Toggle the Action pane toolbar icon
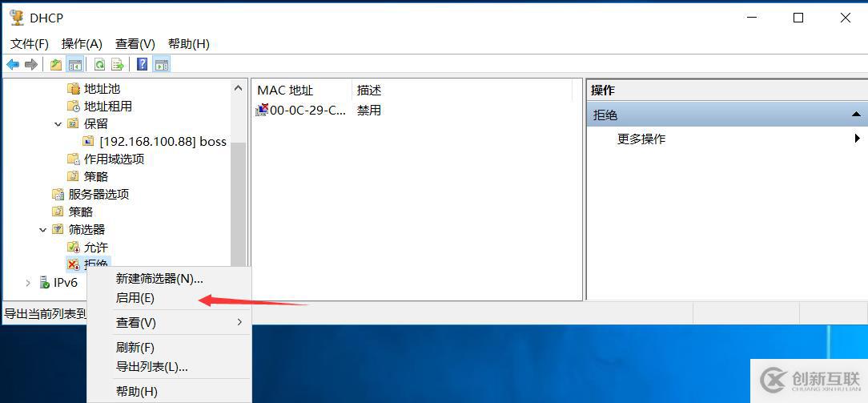The image size is (868, 403). (x=161, y=65)
